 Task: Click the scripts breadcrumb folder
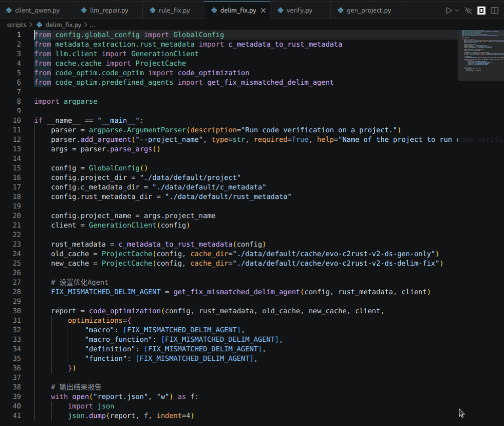[x=17, y=25]
